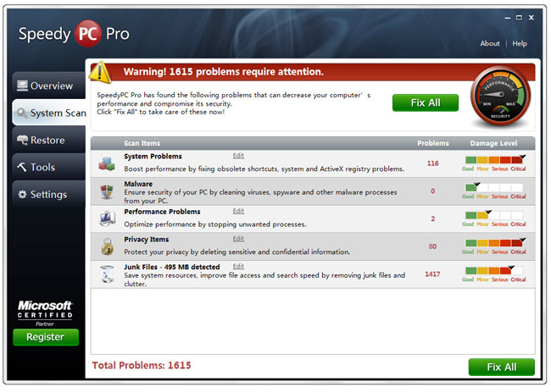Select the System Problems title
This screenshot has width=551, height=392.
pyautogui.click(x=153, y=156)
